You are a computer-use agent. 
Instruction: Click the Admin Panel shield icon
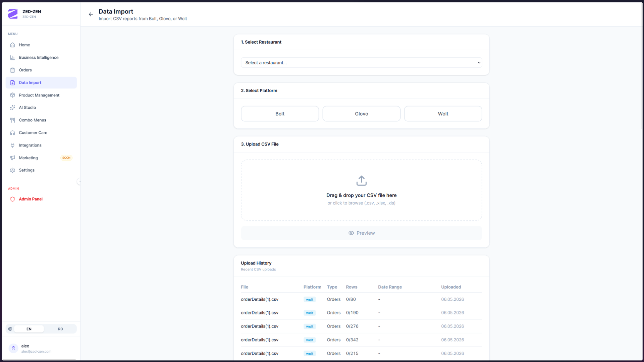click(x=12, y=199)
